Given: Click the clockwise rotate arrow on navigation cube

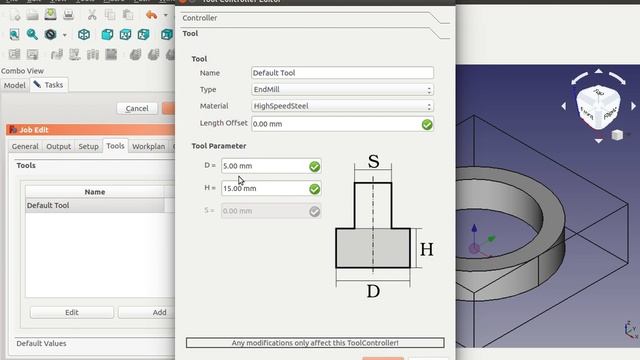Looking at the screenshot, I should point(618,78).
